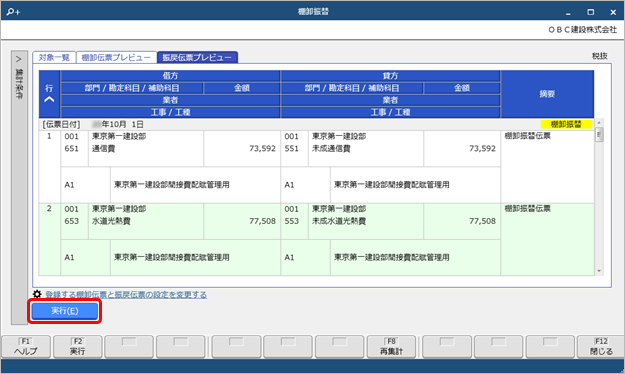Click row 2 debit code 653
The width and height of the screenshot is (625, 374).
coord(72,221)
